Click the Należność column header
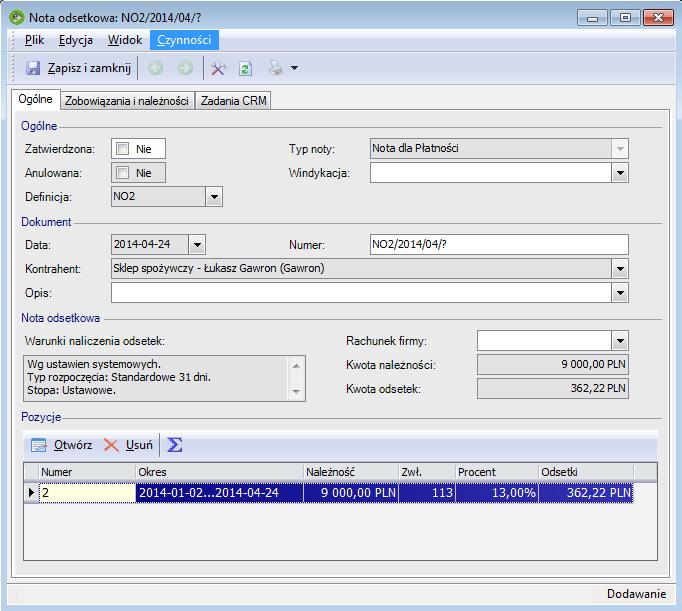Image resolution: width=682 pixels, height=611 pixels. coord(351,472)
